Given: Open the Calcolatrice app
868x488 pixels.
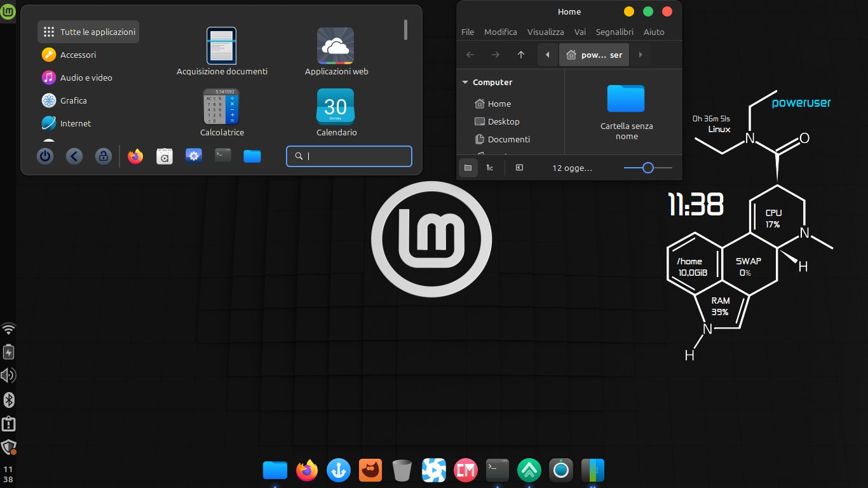Looking at the screenshot, I should coord(222,113).
